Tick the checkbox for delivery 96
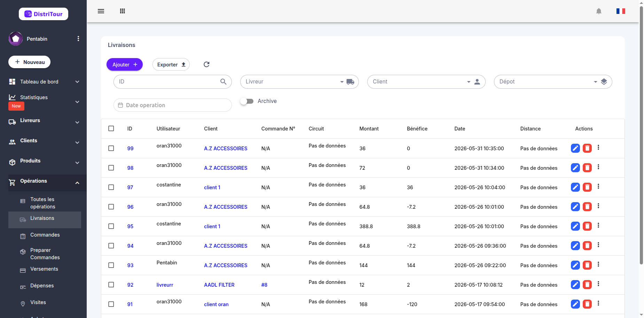 click(111, 207)
